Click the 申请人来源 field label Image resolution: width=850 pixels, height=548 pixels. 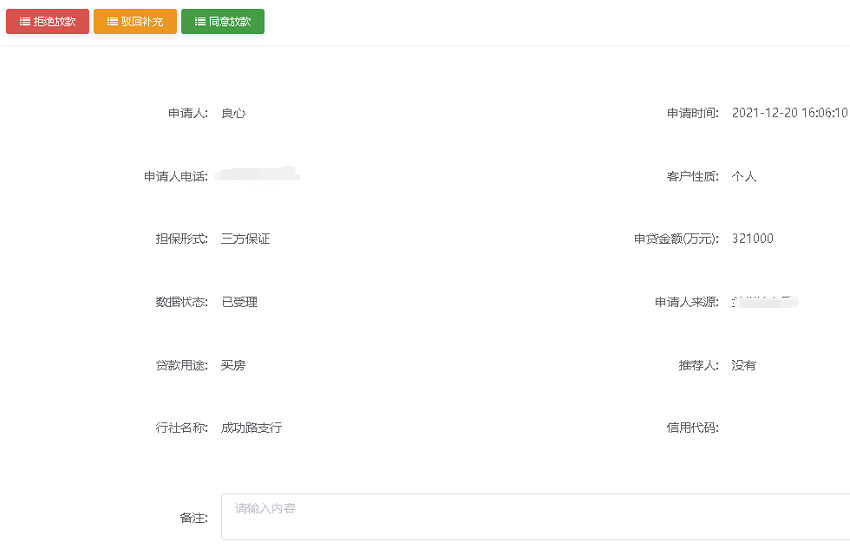point(687,302)
